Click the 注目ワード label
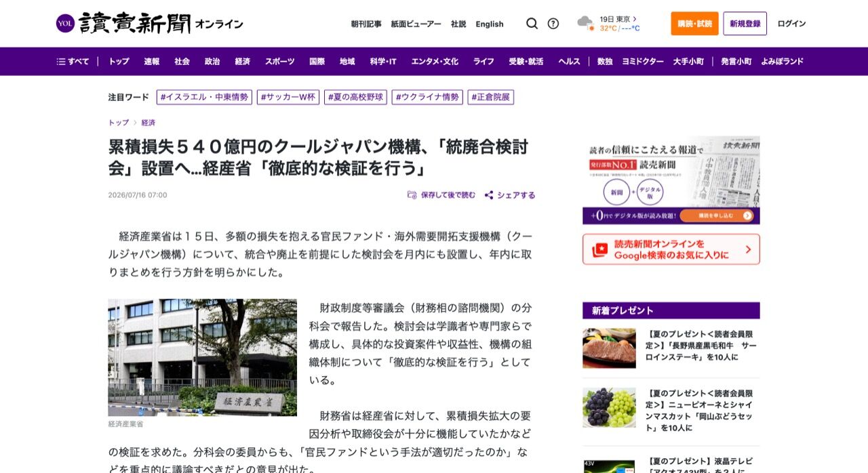868x473 pixels. tap(128, 97)
